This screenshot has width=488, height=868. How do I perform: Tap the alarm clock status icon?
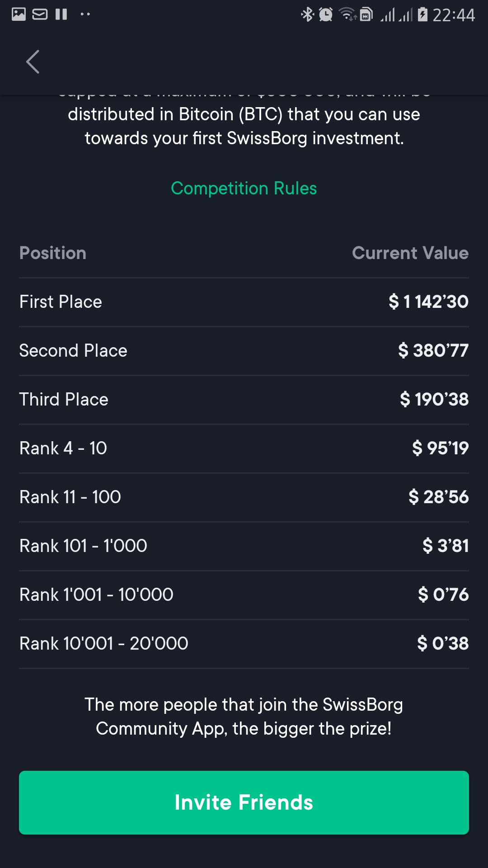pos(326,14)
